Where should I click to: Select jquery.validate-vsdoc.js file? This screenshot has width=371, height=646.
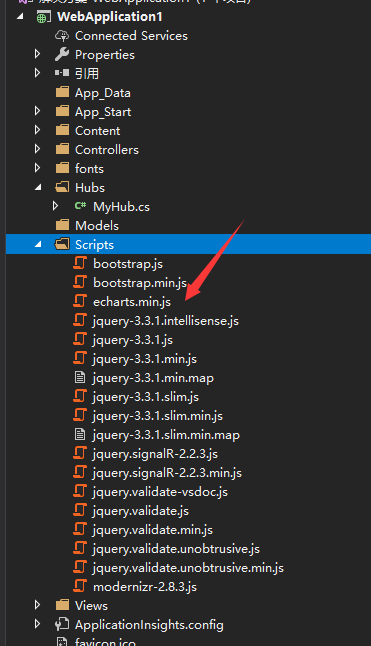[x=160, y=491]
